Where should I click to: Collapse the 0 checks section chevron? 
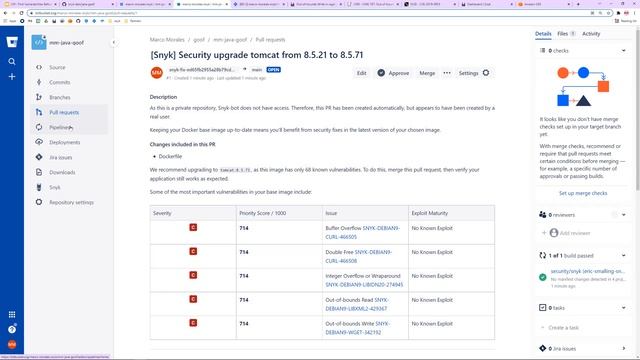click(x=624, y=51)
